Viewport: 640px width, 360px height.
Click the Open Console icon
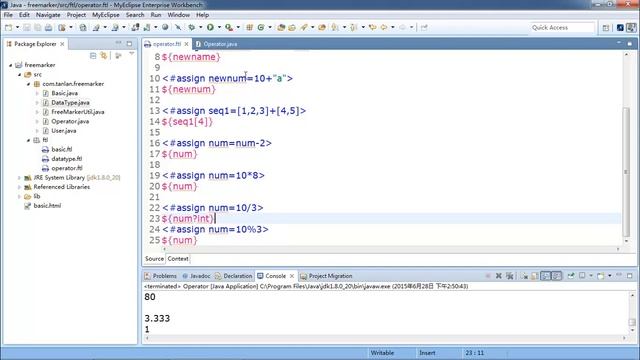pos(601,276)
